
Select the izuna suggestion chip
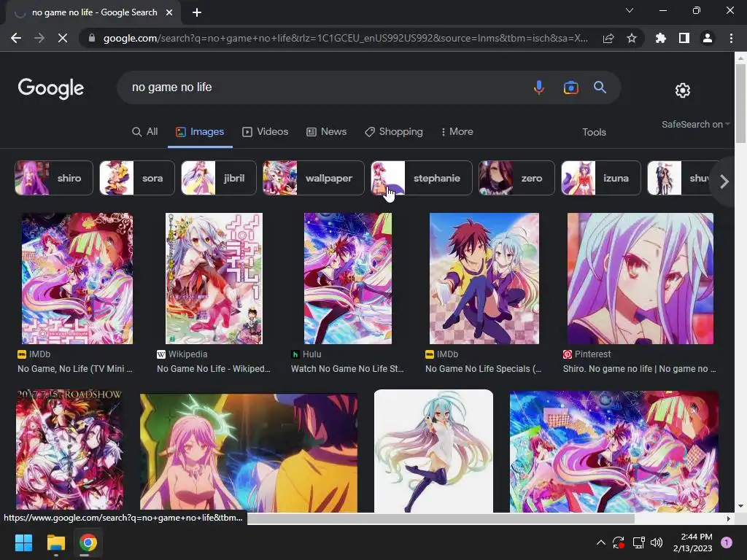(x=601, y=178)
